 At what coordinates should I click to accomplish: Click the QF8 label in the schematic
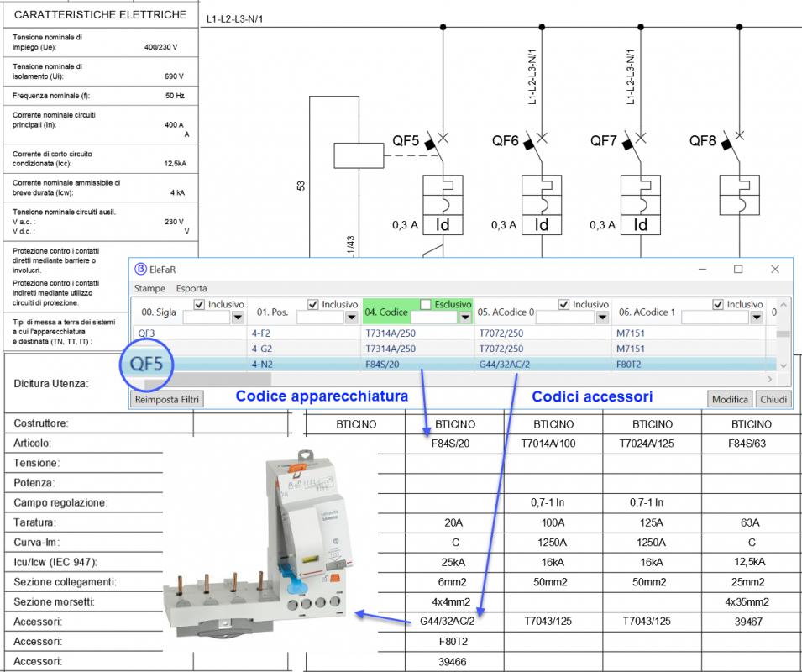pos(703,140)
